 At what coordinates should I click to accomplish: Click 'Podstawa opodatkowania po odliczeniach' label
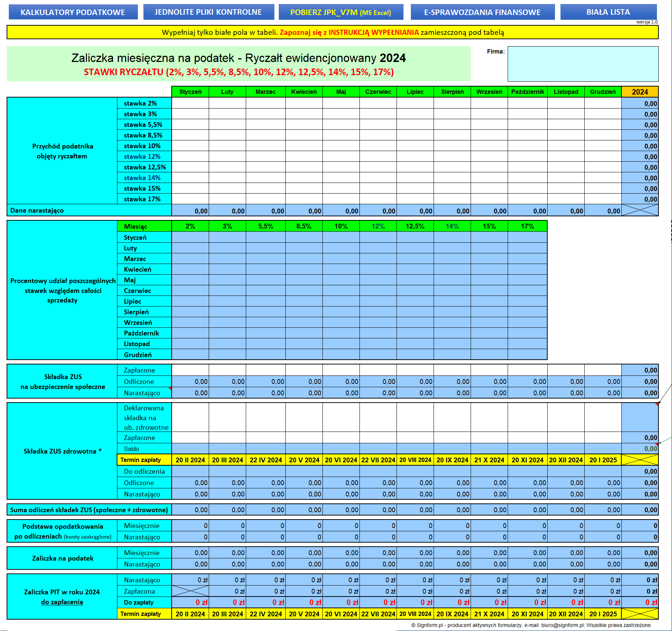click(63, 531)
